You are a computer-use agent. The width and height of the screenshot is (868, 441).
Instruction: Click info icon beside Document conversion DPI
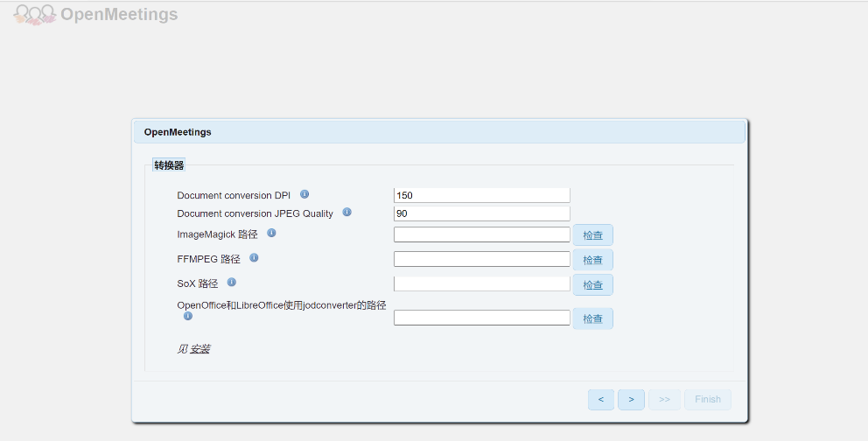coord(304,194)
